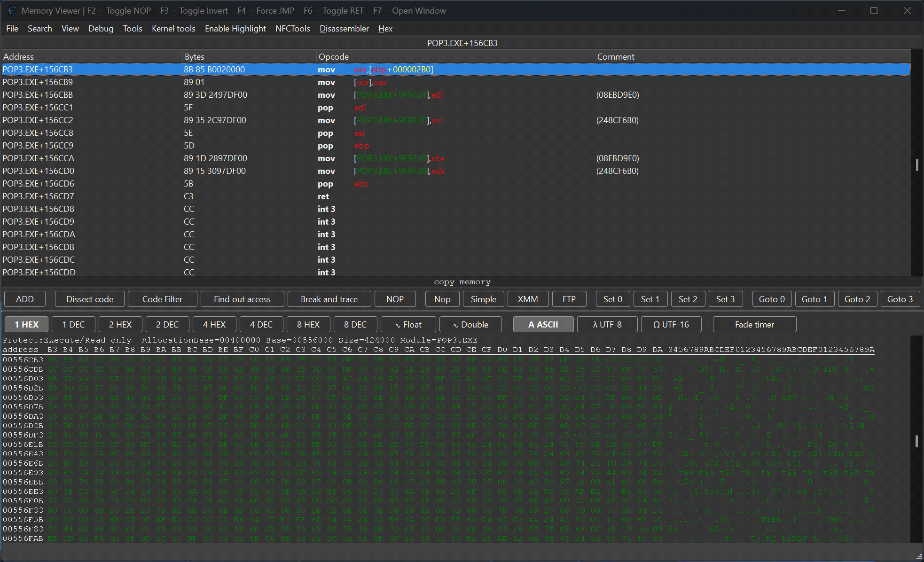
Task: Click the Set 2 button
Action: click(688, 299)
